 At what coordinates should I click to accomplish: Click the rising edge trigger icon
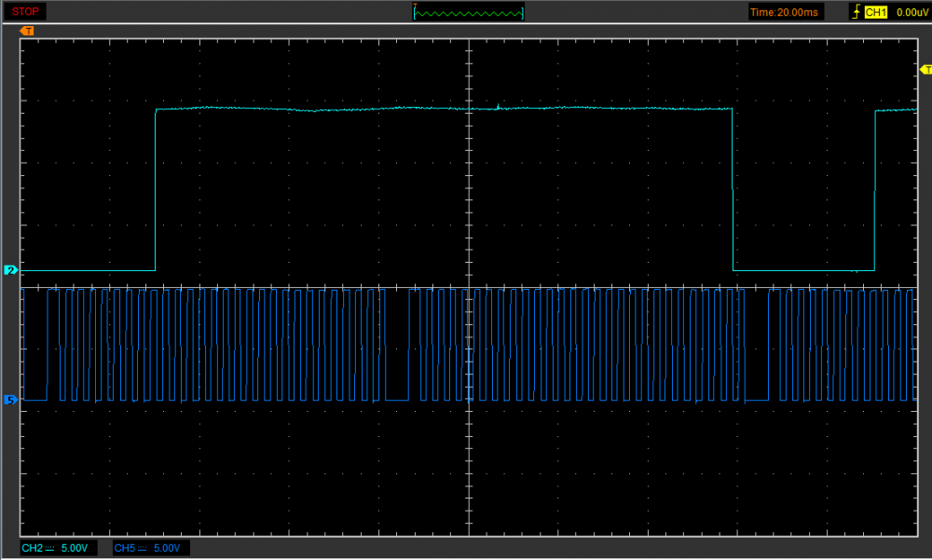(x=856, y=12)
